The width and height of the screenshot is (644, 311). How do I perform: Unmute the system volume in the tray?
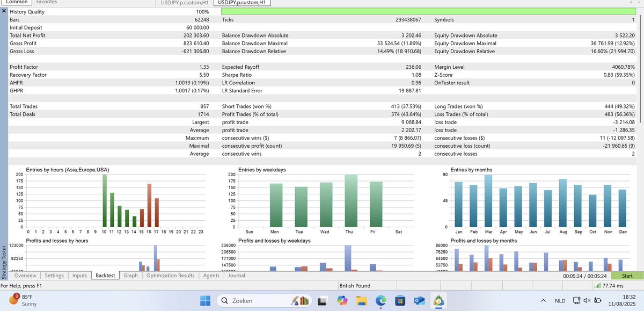[x=587, y=301]
